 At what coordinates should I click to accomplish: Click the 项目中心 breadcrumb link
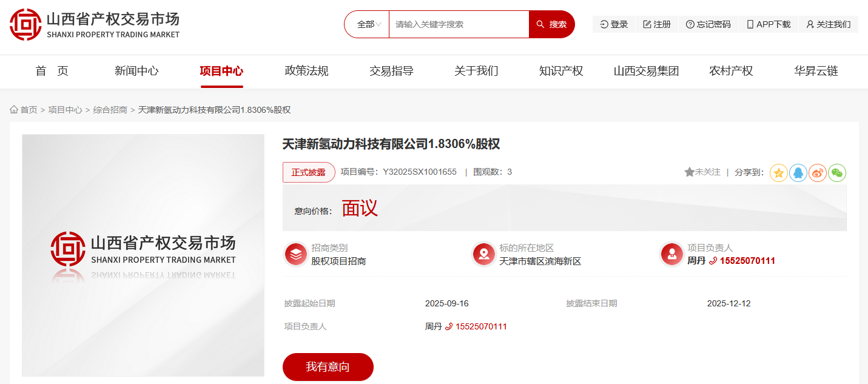65,110
